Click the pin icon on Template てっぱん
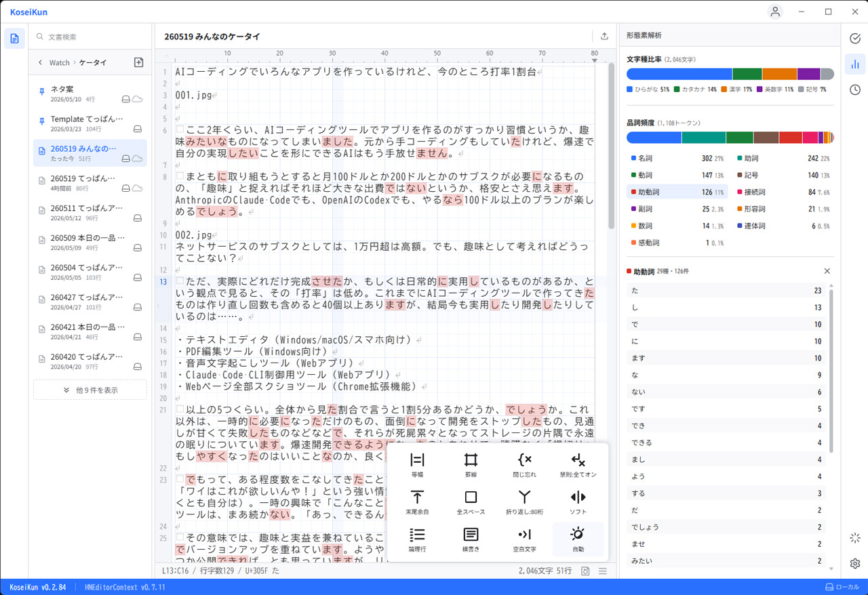This screenshot has width=868, height=595. [x=42, y=121]
